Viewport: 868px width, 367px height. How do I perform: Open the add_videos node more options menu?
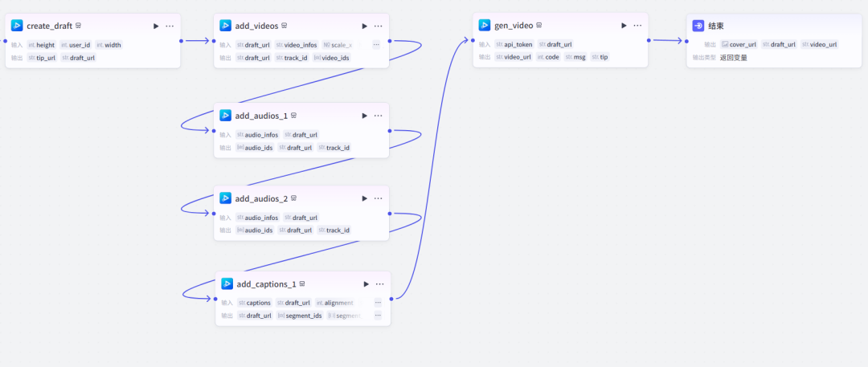pyautogui.click(x=378, y=26)
